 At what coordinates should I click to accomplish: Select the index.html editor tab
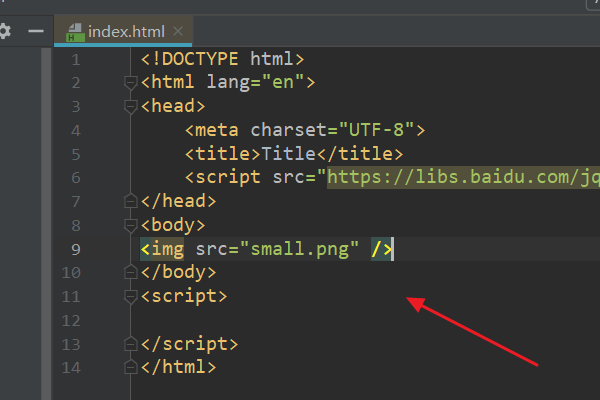point(123,31)
